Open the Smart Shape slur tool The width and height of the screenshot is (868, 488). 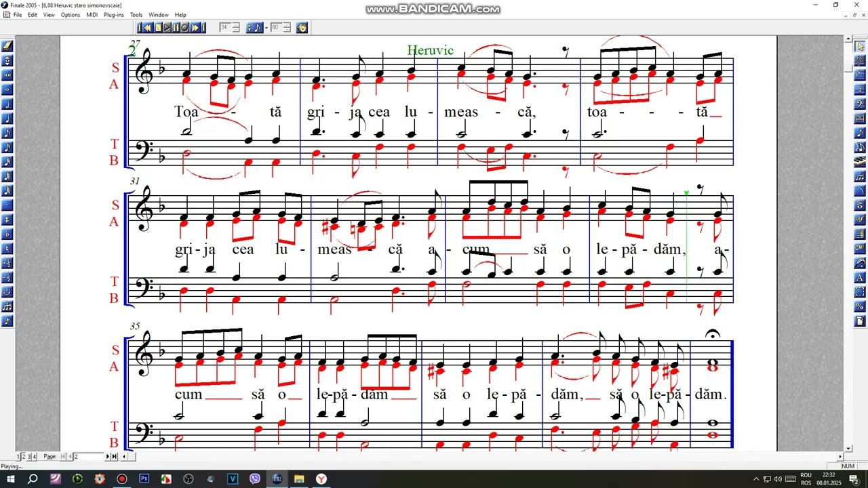point(860,190)
